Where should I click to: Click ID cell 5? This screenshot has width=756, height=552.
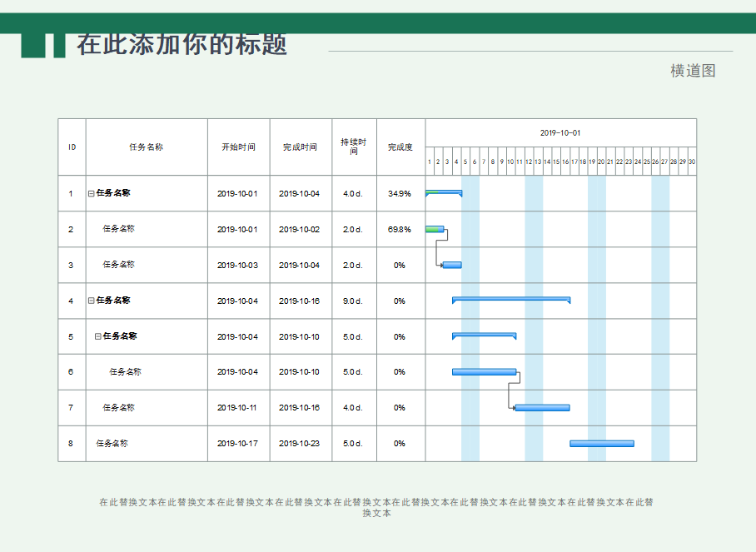pos(71,336)
